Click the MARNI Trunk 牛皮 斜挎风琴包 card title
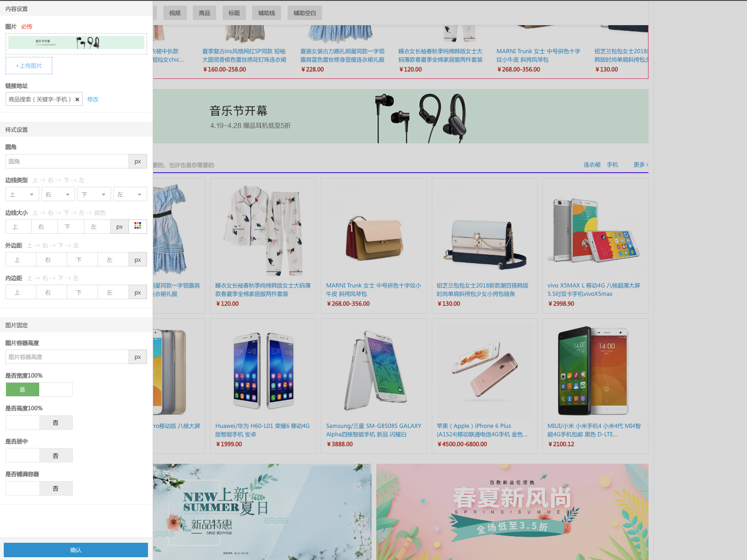This screenshot has width=747, height=560. 373,290
